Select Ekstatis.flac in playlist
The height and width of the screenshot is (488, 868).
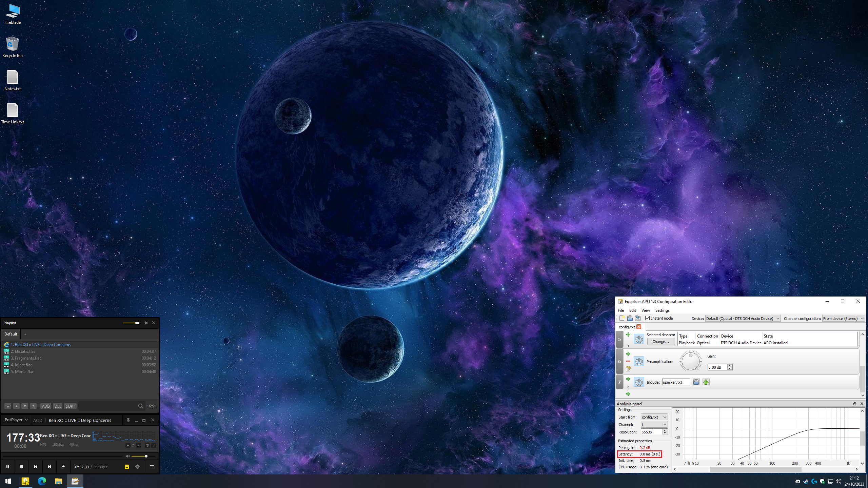(x=80, y=351)
